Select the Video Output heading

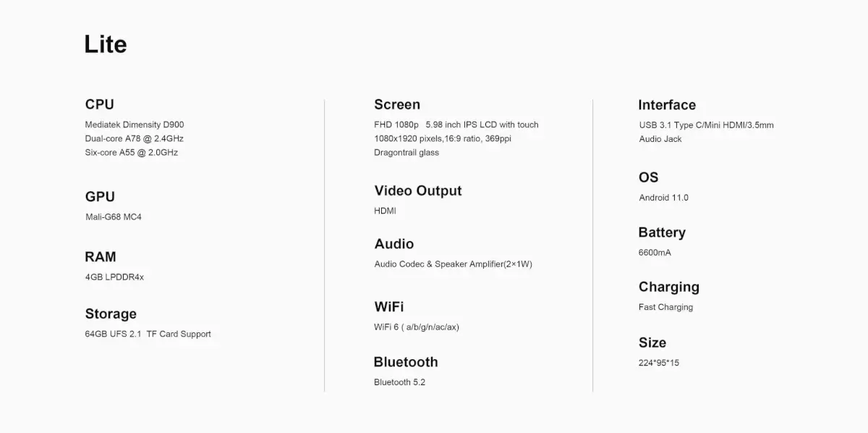click(418, 190)
